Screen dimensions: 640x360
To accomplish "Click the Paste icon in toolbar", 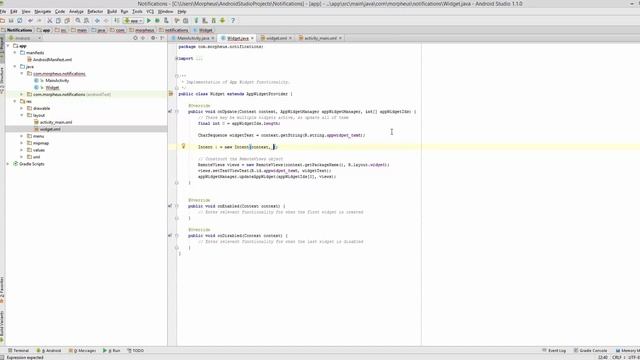I will coord(67,20).
